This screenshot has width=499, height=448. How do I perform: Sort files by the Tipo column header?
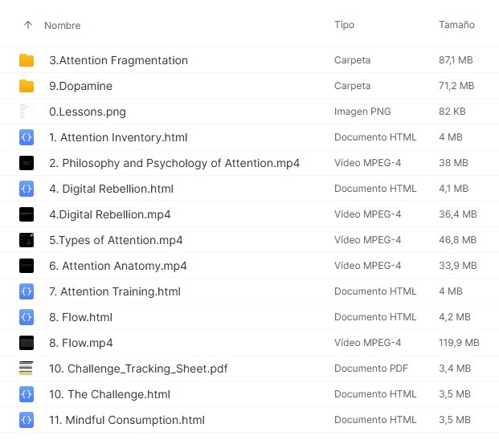pos(344,26)
